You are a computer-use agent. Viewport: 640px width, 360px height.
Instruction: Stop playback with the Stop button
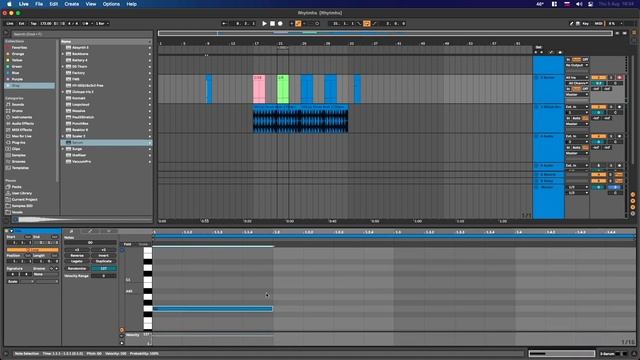pyautogui.click(x=272, y=24)
